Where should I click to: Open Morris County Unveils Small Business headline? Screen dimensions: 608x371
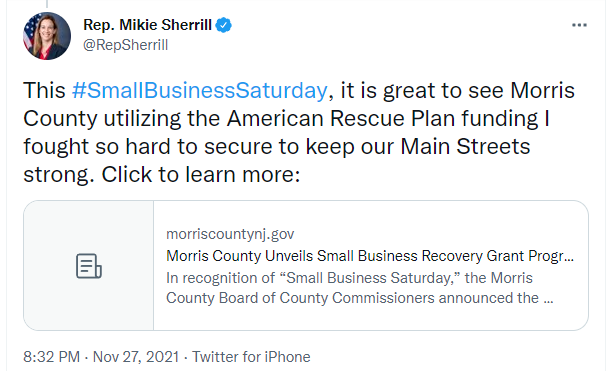click(370, 256)
